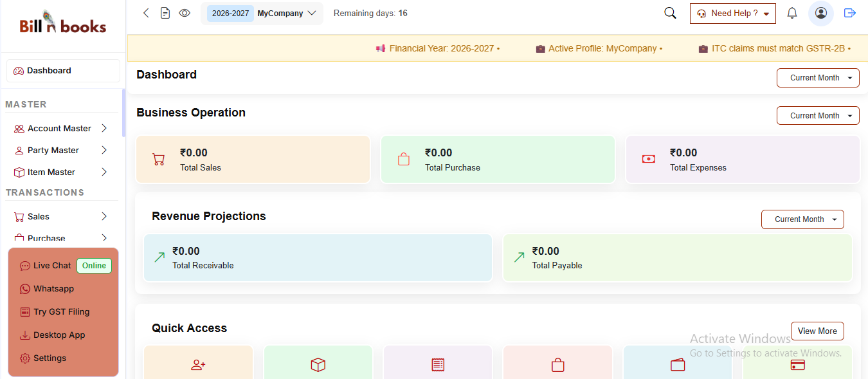Click the Settings gear icon
This screenshot has width=868, height=379.
[25, 358]
